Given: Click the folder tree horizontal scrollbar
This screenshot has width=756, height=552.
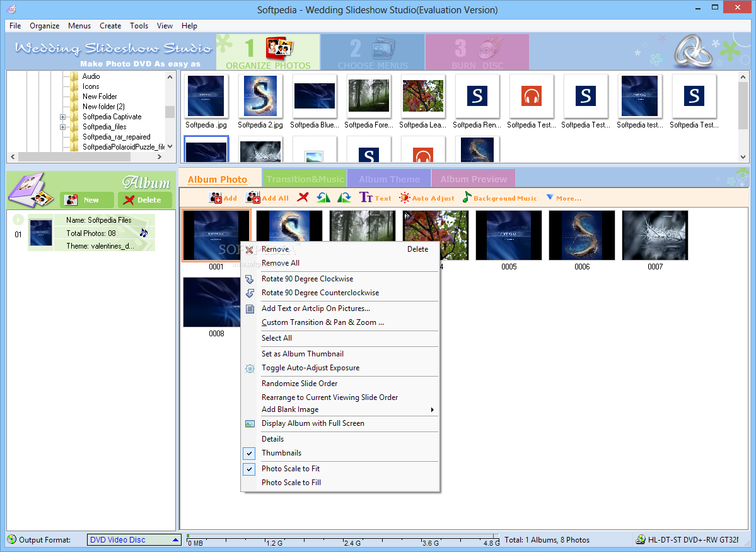Looking at the screenshot, I should coord(86,157).
